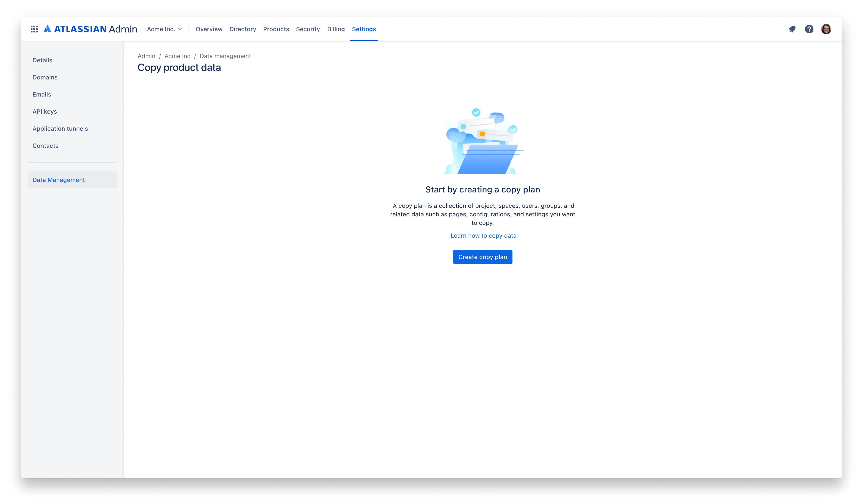Click the Copy product data heading

(x=179, y=68)
